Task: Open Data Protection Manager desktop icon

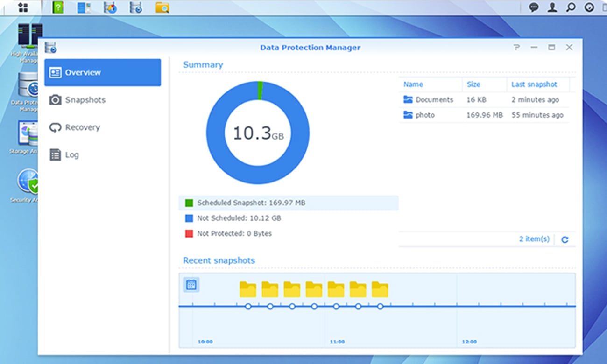Action: tap(28, 92)
